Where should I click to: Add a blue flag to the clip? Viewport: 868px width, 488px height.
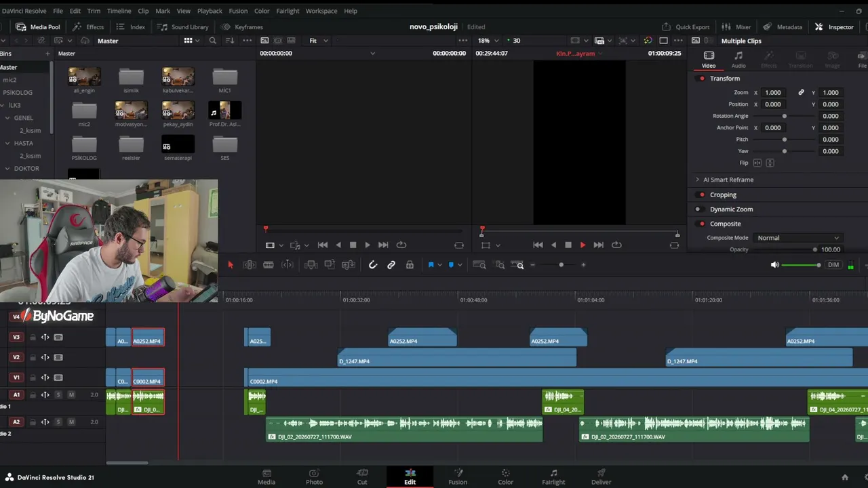pyautogui.click(x=431, y=265)
